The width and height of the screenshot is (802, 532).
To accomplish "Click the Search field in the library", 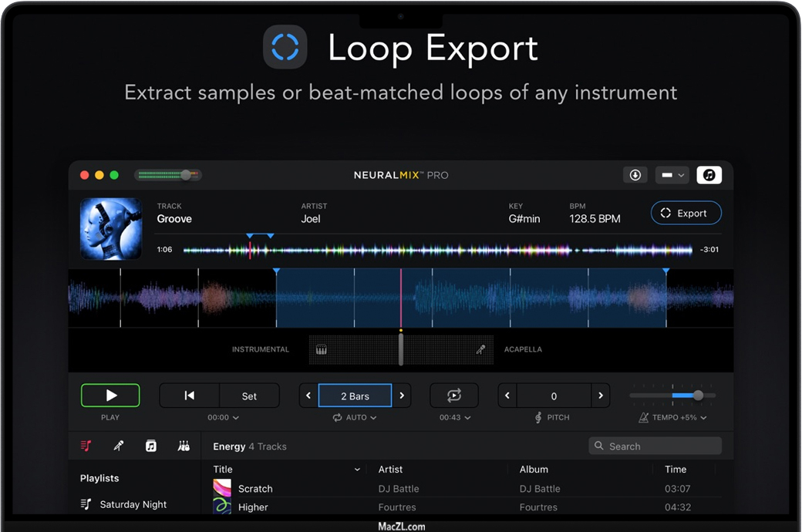I will point(655,446).
